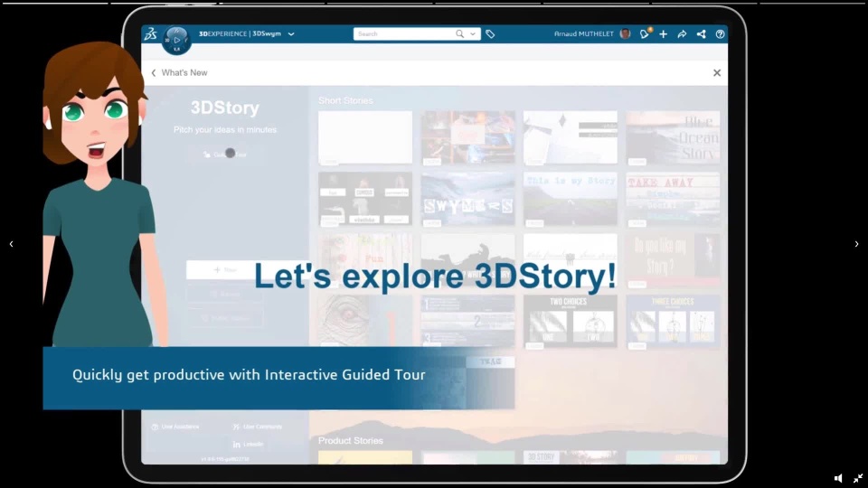Open the Blue Ocean Story thumbnail
The width and height of the screenshot is (868, 488).
click(x=673, y=137)
